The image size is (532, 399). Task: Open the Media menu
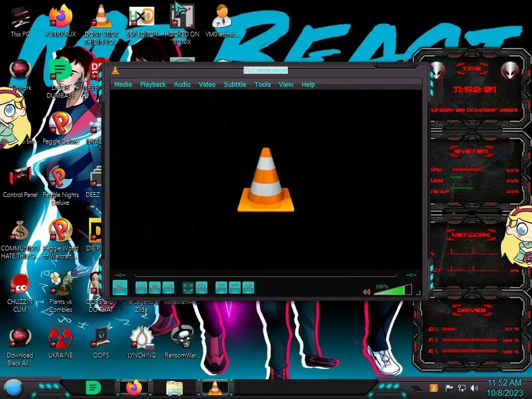click(x=123, y=85)
